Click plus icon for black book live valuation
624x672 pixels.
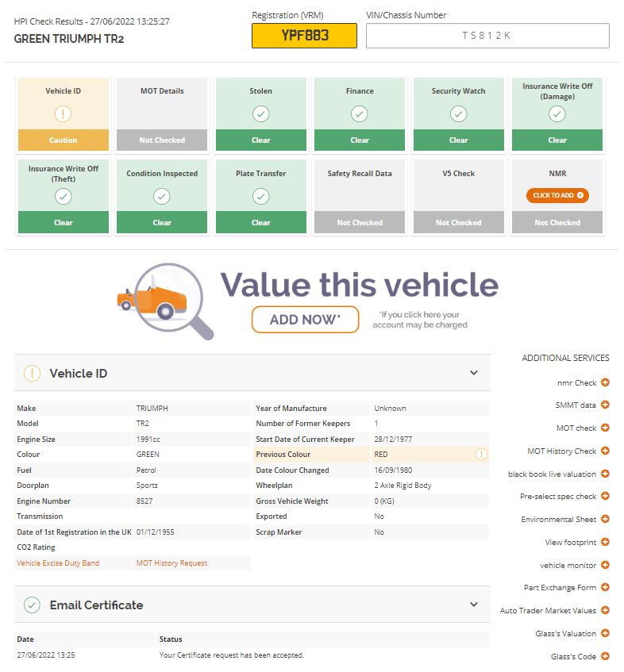point(605,474)
